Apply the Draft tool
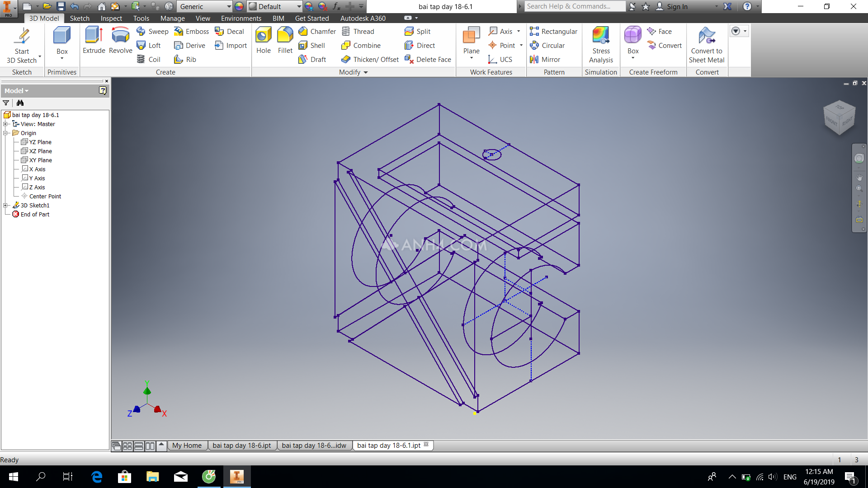This screenshot has width=868, height=488. (312, 59)
